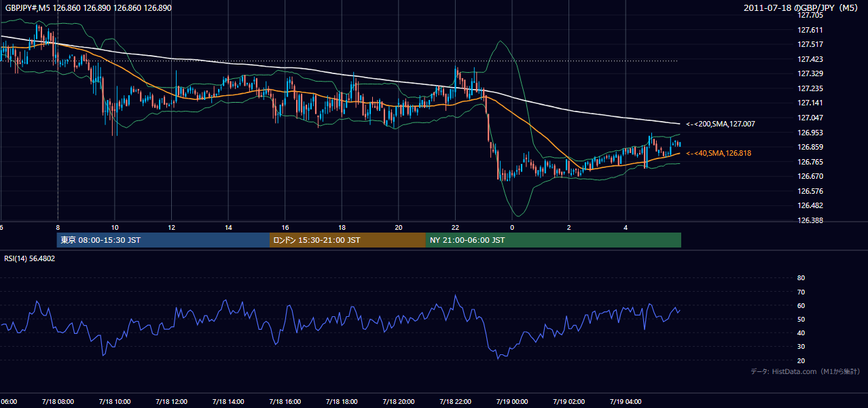The height and width of the screenshot is (408, 868).
Task: Click the RSI level 30 axis label
Action: [801, 347]
